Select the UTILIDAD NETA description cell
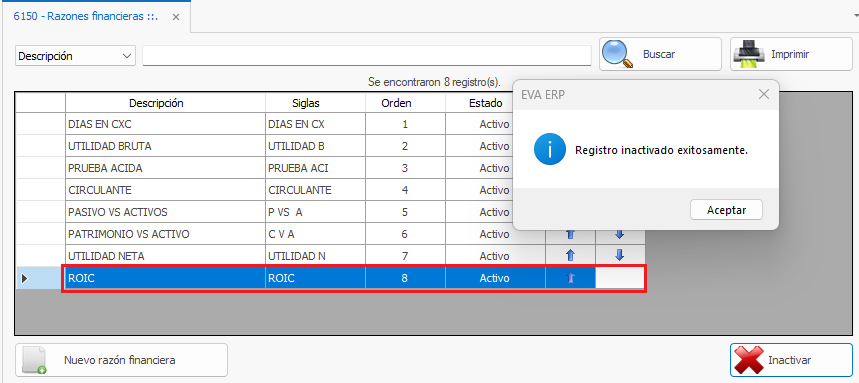This screenshot has width=859, height=383. pyautogui.click(x=165, y=256)
